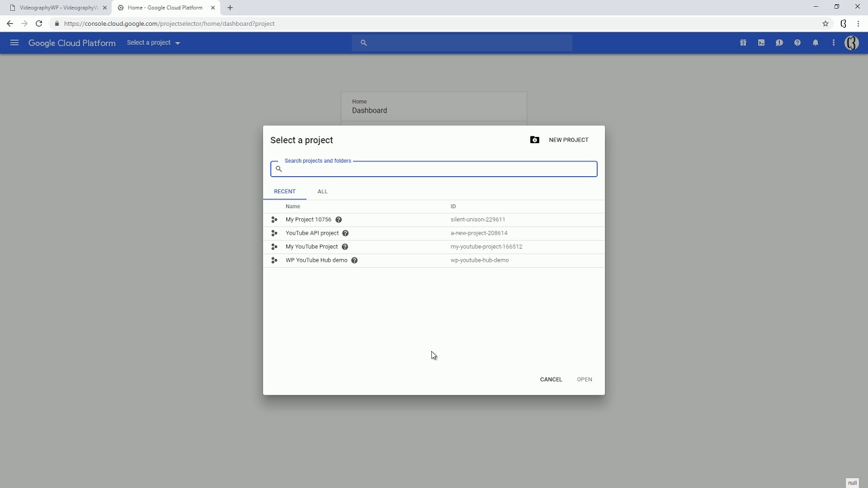This screenshot has width=868, height=488.
Task: Click the account avatar
Action: pyautogui.click(x=852, y=43)
